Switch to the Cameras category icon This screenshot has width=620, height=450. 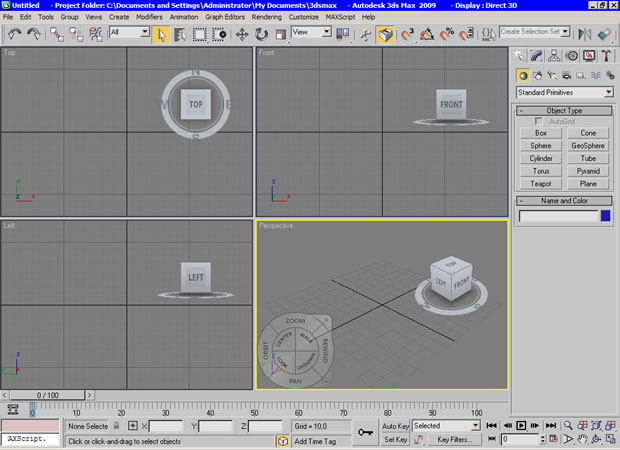[x=566, y=75]
